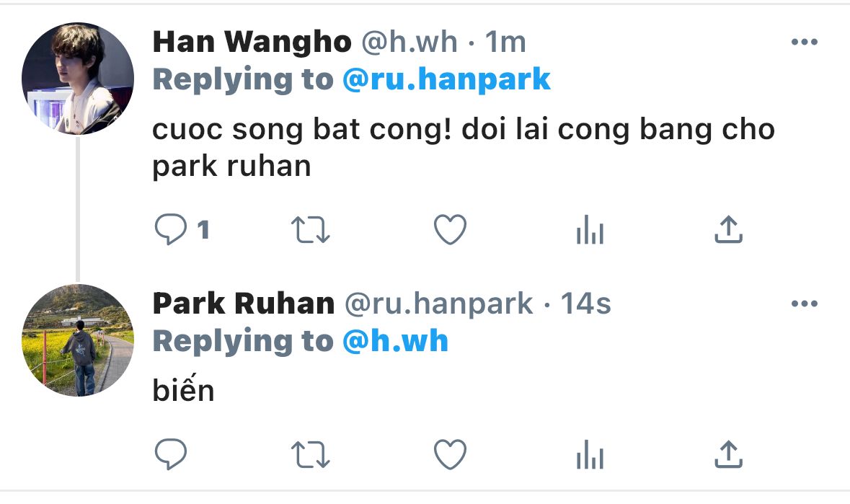
Task: Reply to Park Ruhan's tweet
Action: point(171,454)
